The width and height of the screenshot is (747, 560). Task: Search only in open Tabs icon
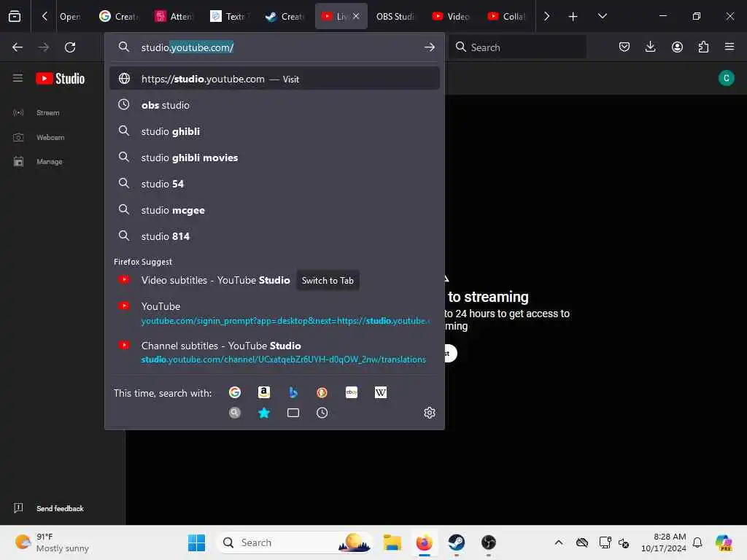pyautogui.click(x=293, y=413)
